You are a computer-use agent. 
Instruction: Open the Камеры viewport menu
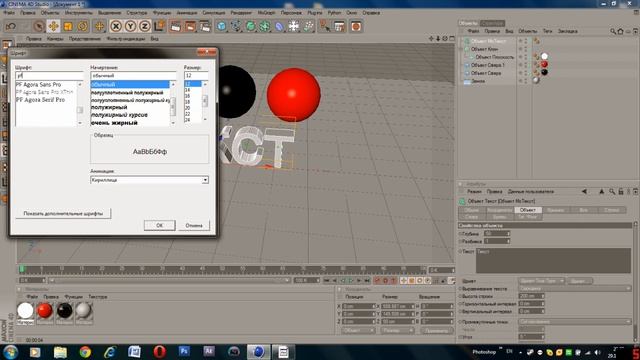pyautogui.click(x=55, y=39)
